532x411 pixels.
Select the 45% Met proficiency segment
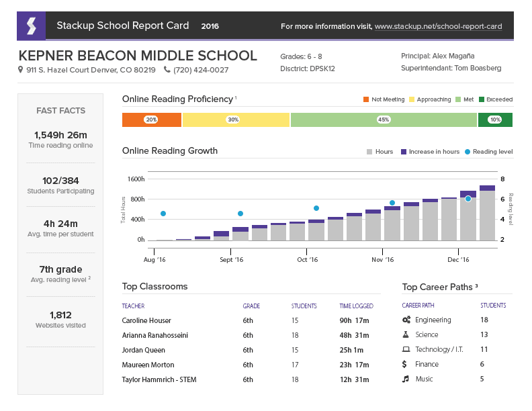(384, 120)
